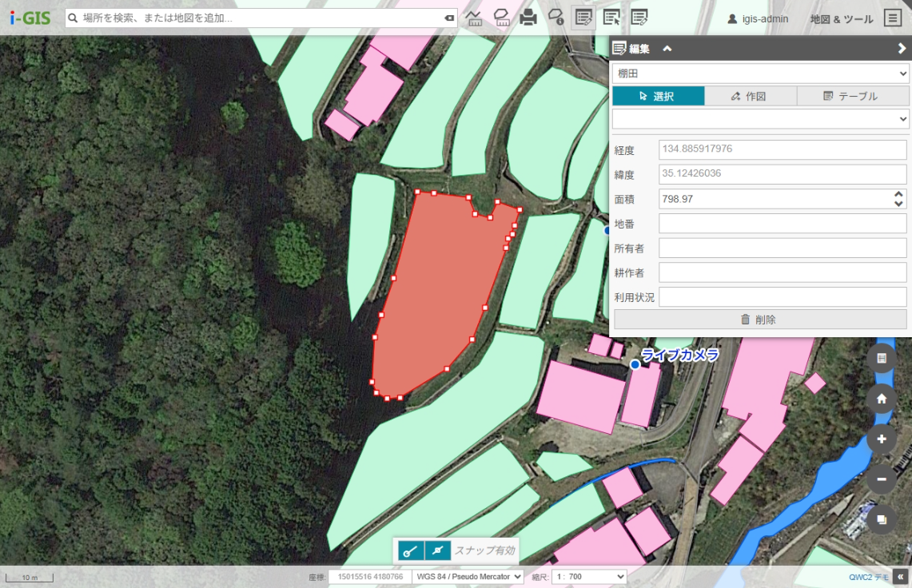Click the top vertex of the selected red polygon
This screenshot has width=912, height=588.
coord(417,192)
